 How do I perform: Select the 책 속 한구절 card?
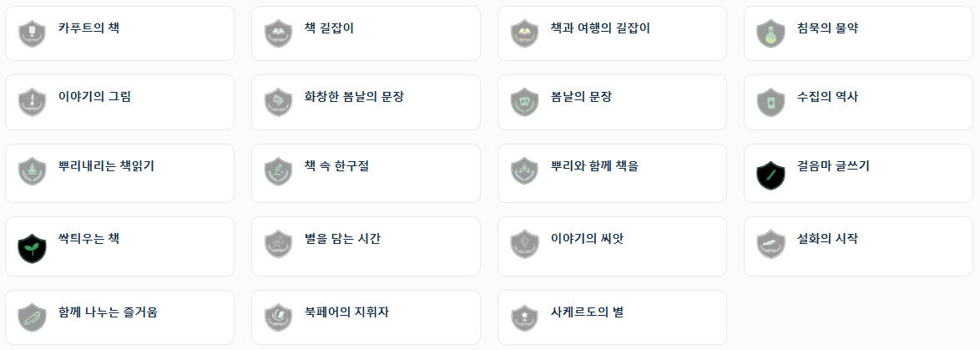pyautogui.click(x=366, y=173)
